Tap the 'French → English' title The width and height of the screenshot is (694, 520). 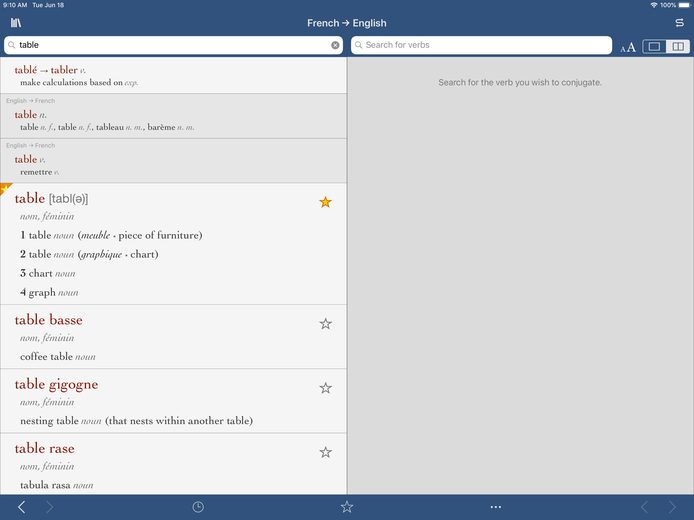pos(347,23)
